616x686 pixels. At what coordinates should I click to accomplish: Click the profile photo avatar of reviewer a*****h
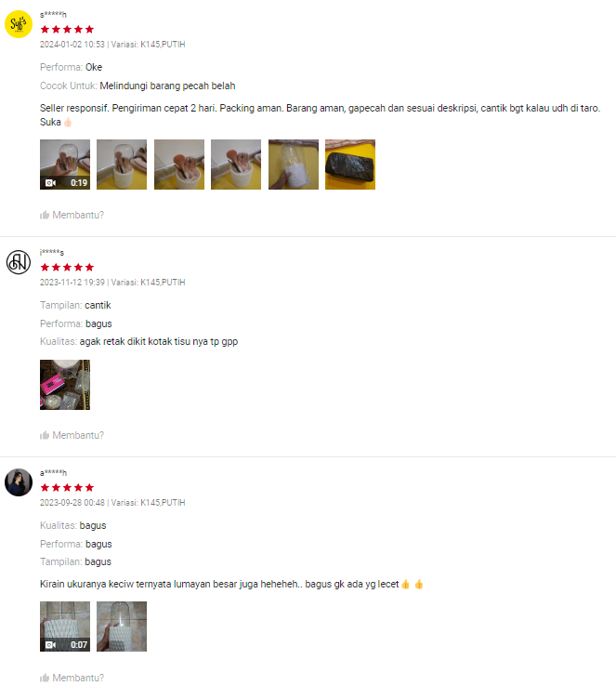(19, 482)
